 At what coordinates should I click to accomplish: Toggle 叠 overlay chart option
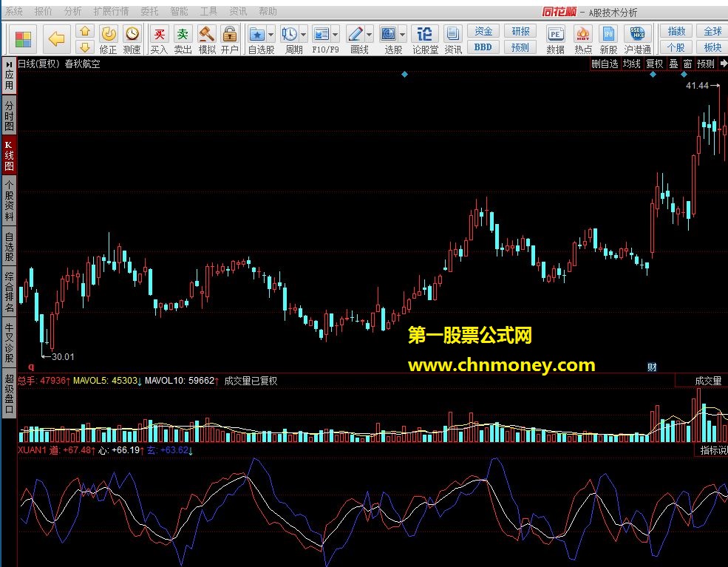click(673, 64)
